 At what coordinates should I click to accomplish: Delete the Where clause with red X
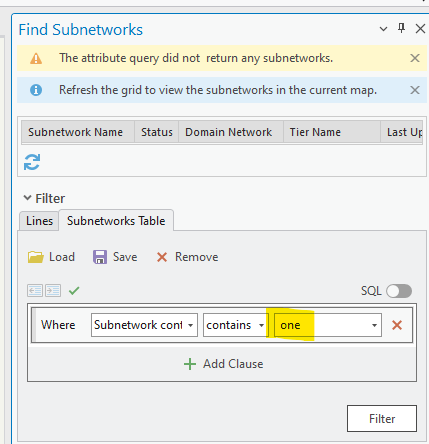(397, 325)
